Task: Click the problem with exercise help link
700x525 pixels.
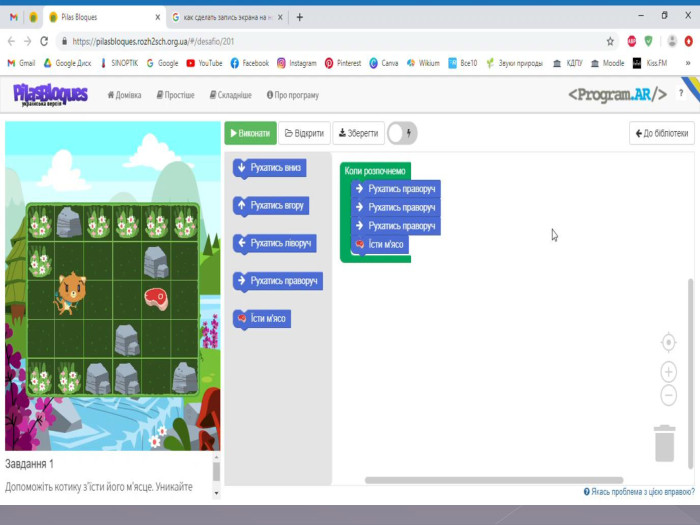Action: 638,492
